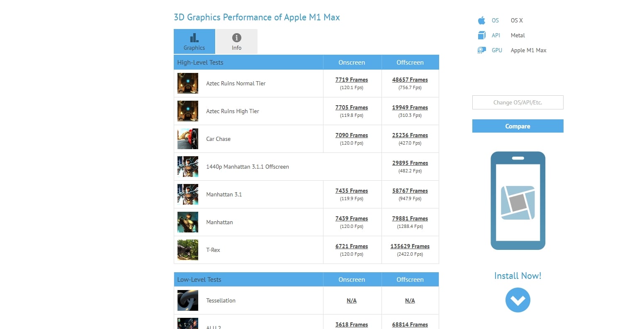Switch to the Graphics tab

[x=194, y=41]
